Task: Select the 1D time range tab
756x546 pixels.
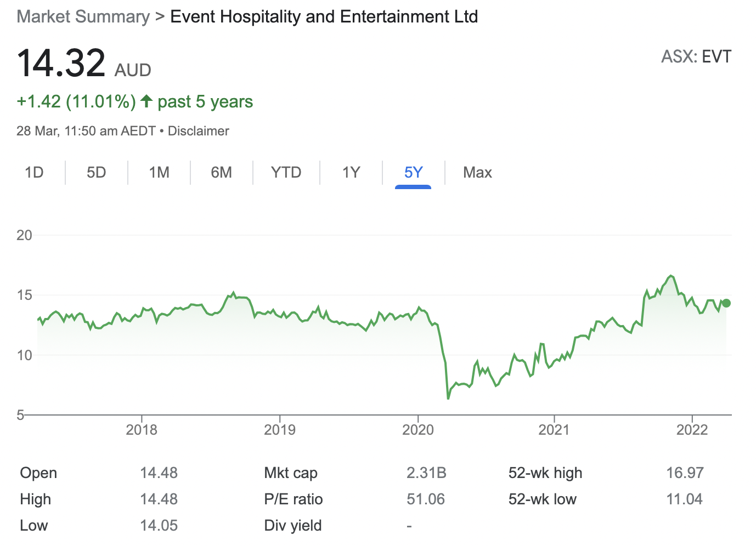Action: [x=34, y=173]
